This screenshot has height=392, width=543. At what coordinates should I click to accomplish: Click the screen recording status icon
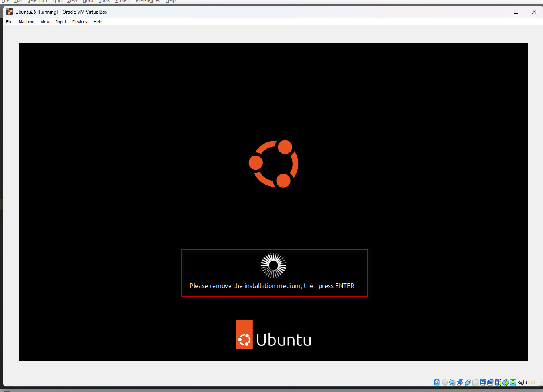coord(490,382)
